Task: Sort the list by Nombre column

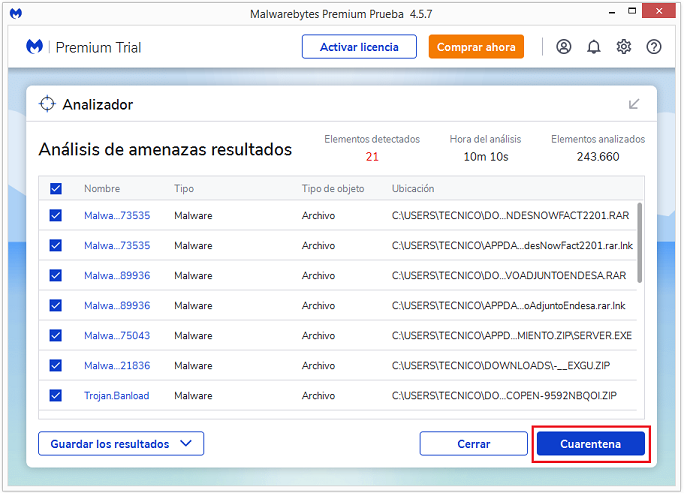Action: point(102,189)
